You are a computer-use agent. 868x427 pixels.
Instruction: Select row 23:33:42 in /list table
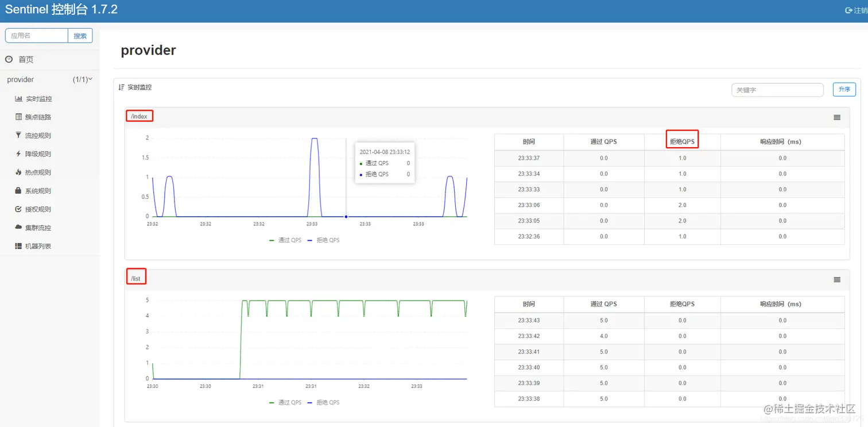coord(669,336)
